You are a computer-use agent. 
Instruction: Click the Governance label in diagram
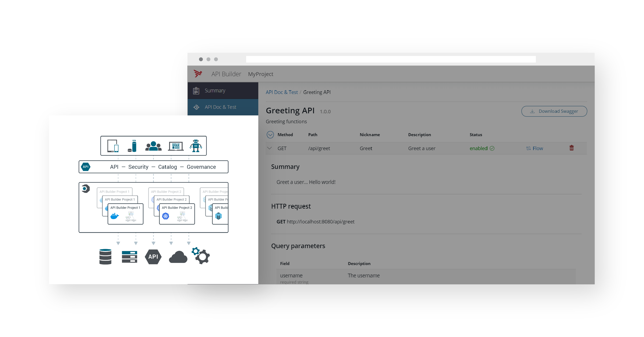point(201,167)
